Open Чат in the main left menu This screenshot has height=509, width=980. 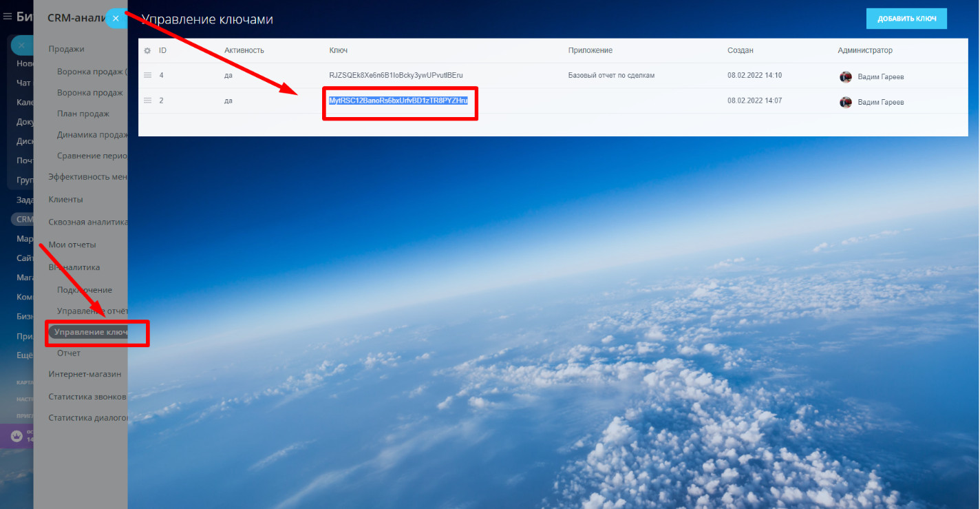pos(23,83)
